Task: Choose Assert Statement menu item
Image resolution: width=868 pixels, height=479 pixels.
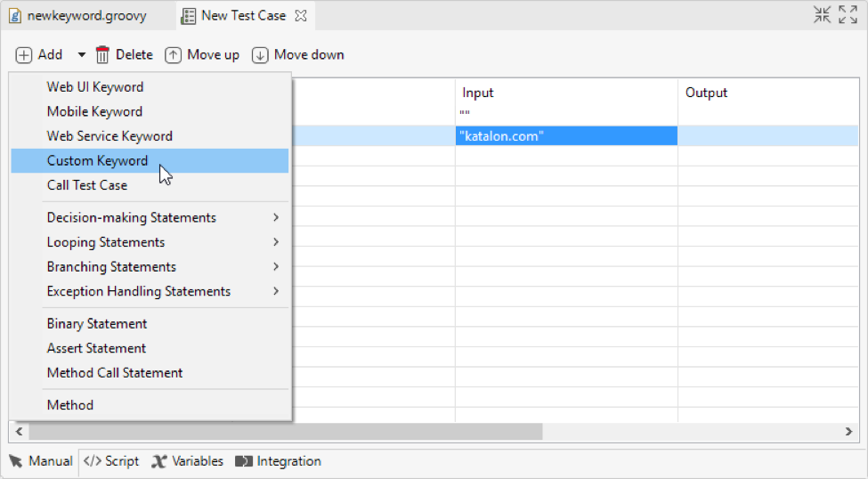Action: [x=150, y=348]
